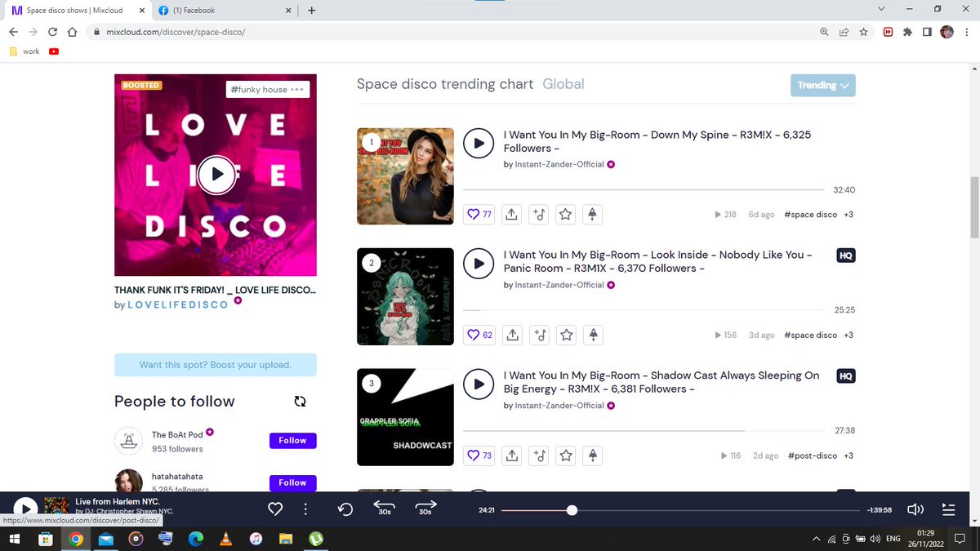Boost track 1 with rocket icon

(x=592, y=215)
